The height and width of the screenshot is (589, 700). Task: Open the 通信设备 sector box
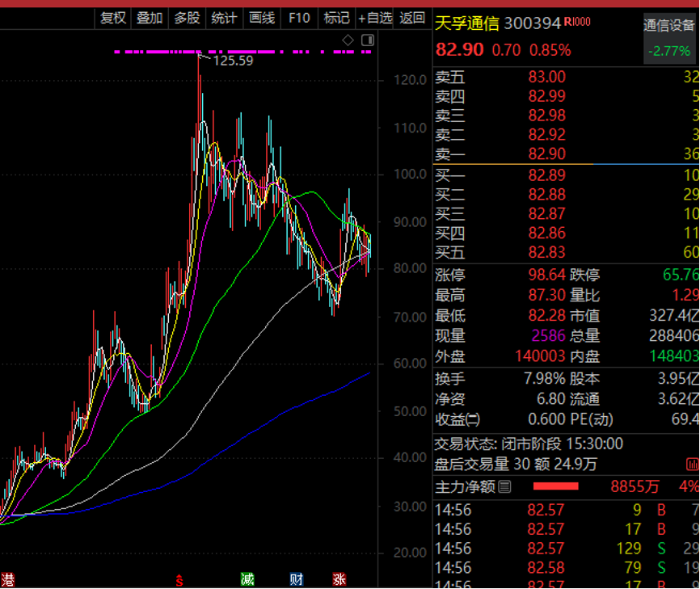tap(669, 39)
